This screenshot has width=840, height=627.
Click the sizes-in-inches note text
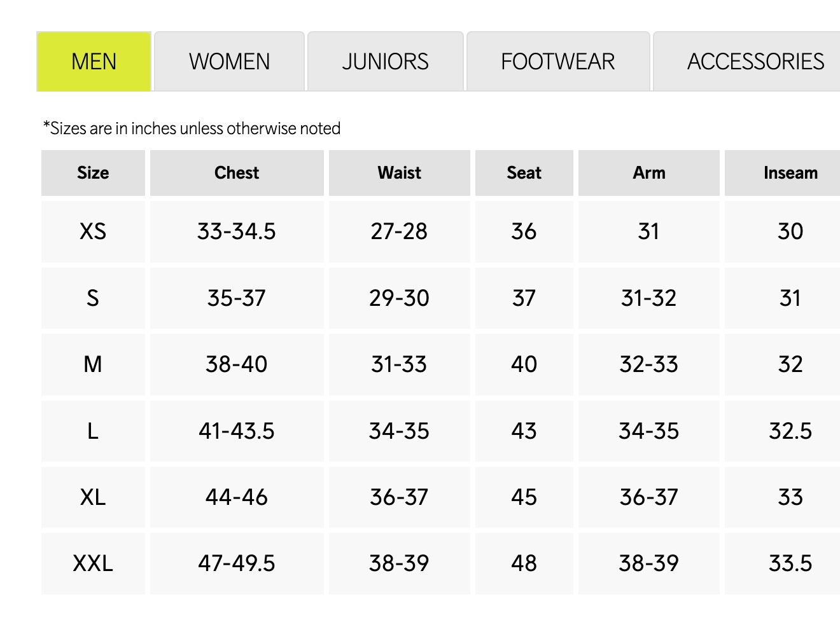[x=192, y=128]
